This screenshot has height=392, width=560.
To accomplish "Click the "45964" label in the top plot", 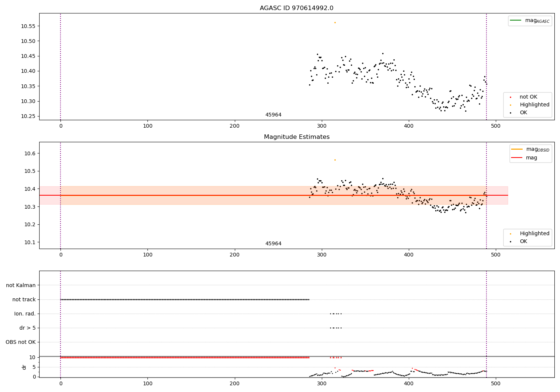I will [273, 115].
